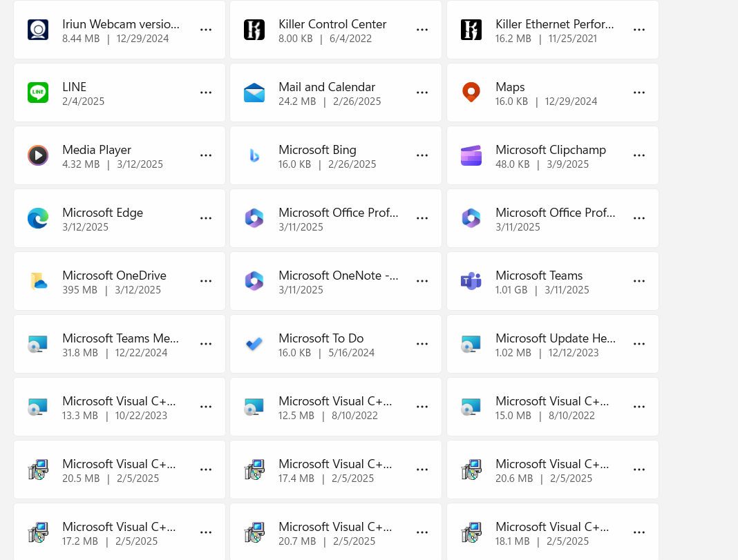
Task: Click the Microsoft To Do checkmark icon
Action: click(x=254, y=344)
